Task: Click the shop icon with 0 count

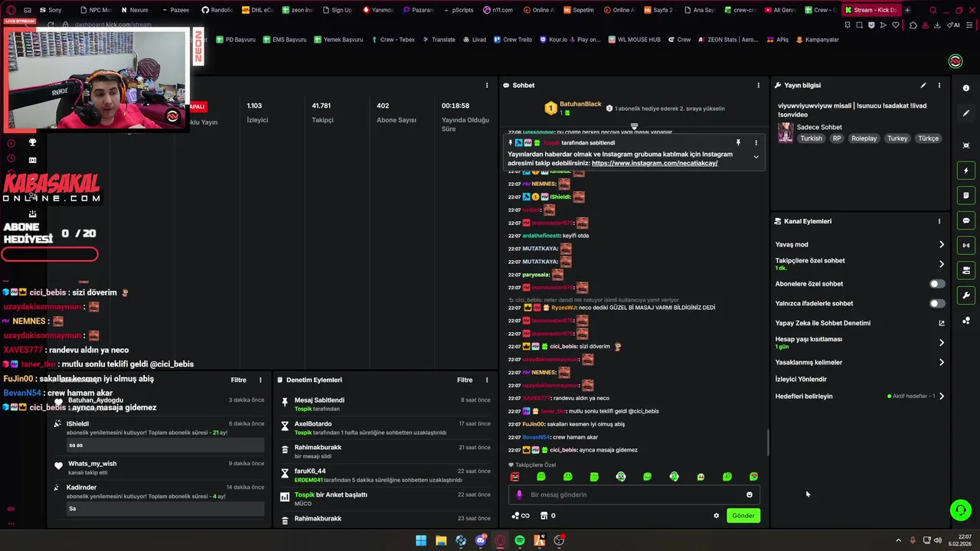Action: point(548,516)
